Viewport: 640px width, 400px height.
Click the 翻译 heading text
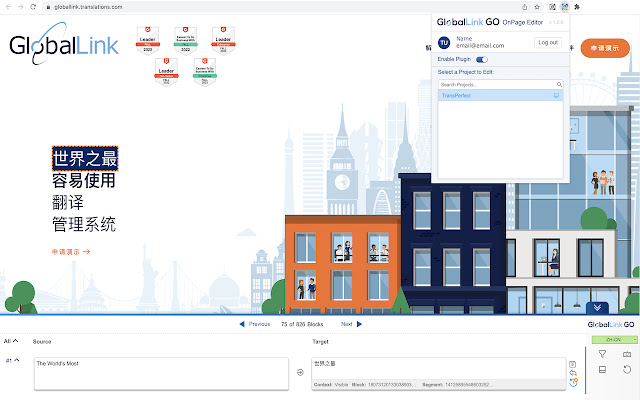pos(68,202)
